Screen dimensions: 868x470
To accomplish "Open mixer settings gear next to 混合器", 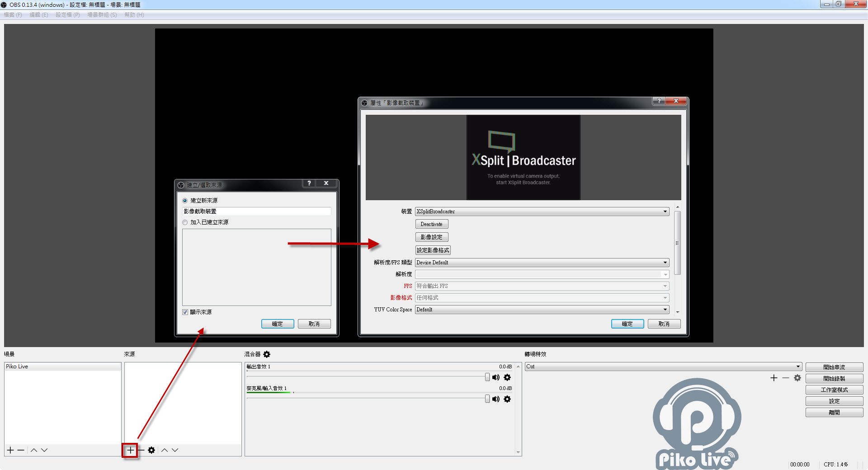I will (267, 354).
